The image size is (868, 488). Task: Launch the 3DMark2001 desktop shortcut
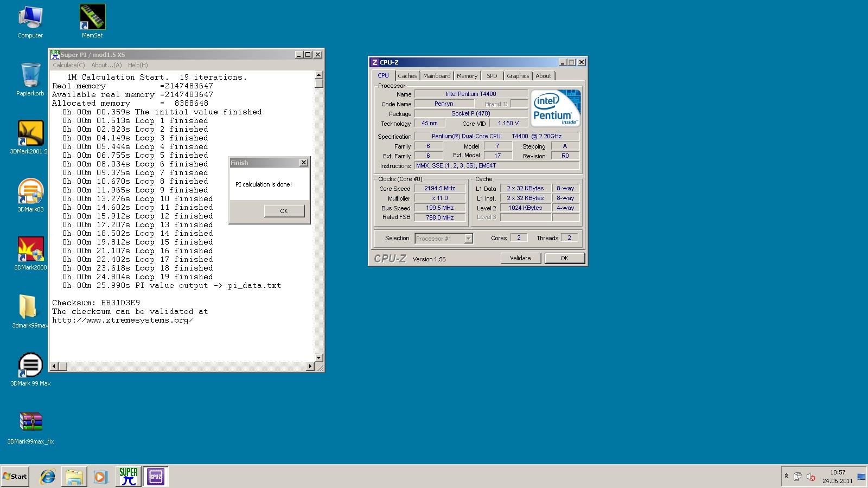[30, 137]
